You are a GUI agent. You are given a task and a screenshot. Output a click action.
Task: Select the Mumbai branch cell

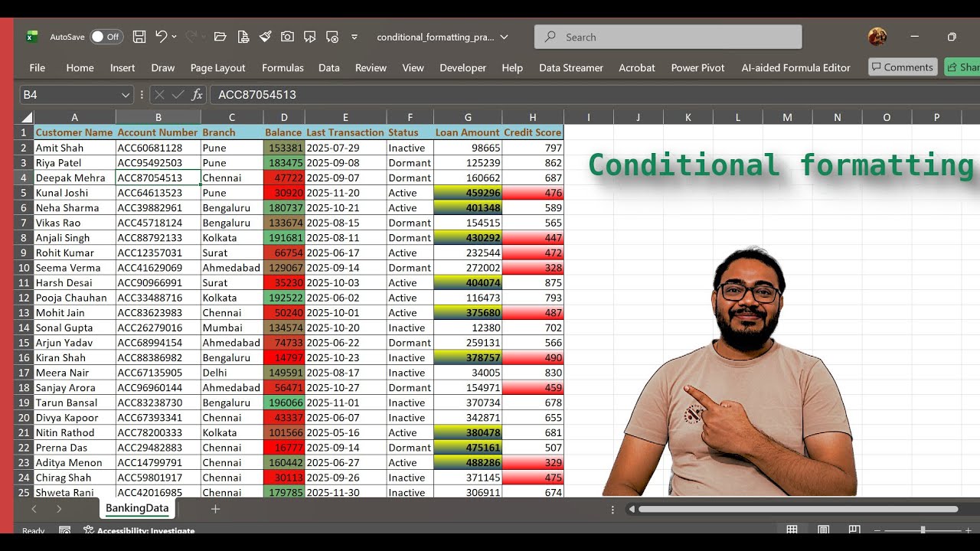pos(232,328)
